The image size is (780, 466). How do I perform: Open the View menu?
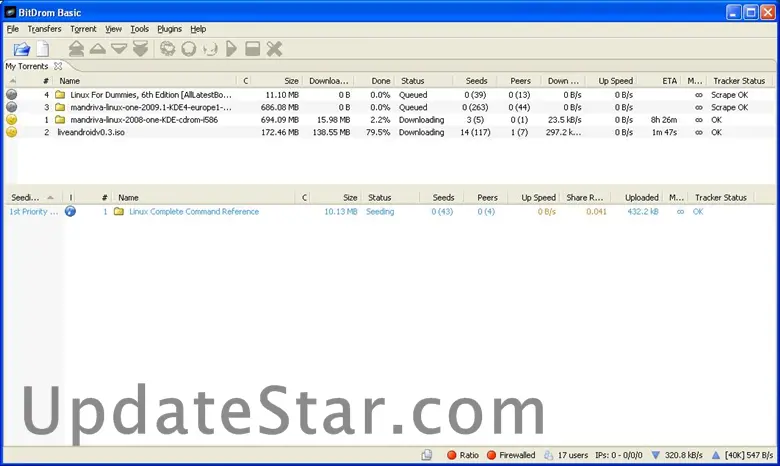click(x=113, y=29)
